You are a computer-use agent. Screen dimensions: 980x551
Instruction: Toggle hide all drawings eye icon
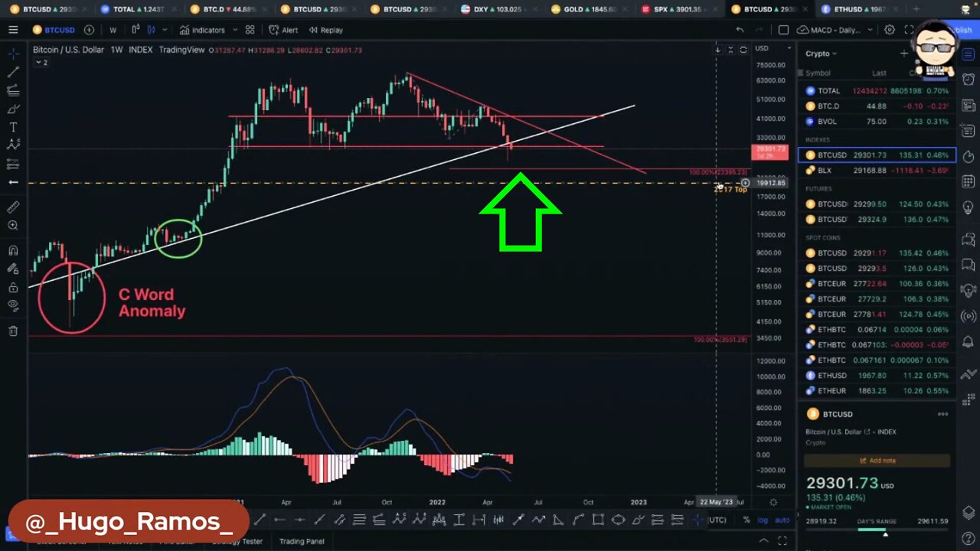pos(13,306)
